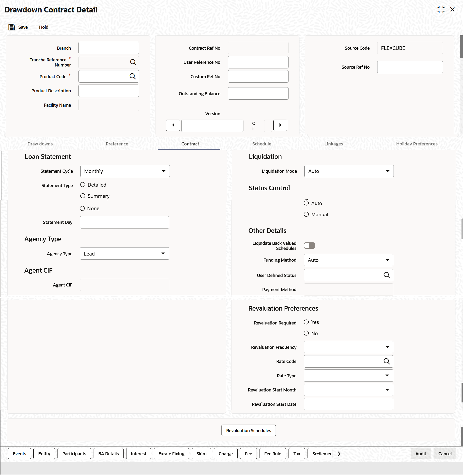Open the Agency Type dropdown

coord(163,253)
